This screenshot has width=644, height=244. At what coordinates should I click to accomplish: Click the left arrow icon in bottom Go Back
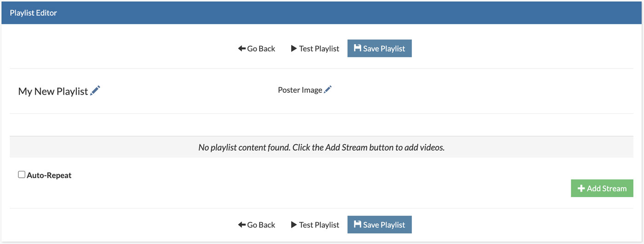click(x=241, y=225)
